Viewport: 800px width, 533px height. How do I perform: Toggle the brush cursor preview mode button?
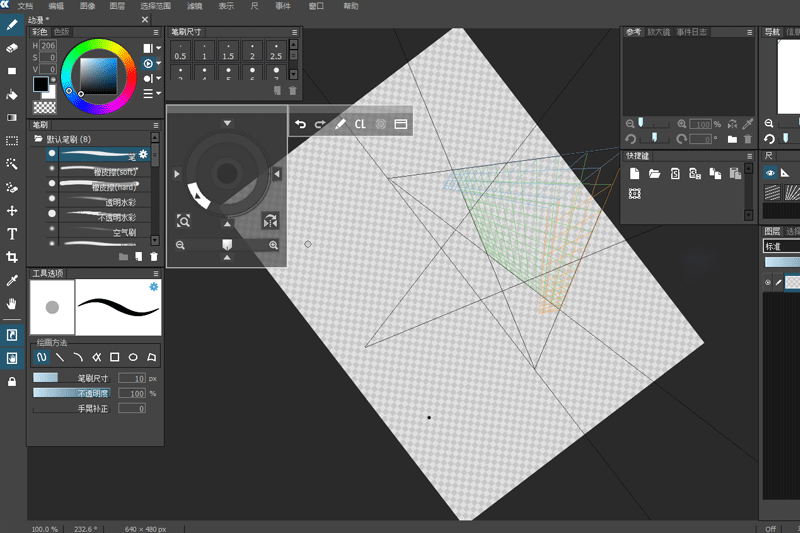[x=12, y=335]
